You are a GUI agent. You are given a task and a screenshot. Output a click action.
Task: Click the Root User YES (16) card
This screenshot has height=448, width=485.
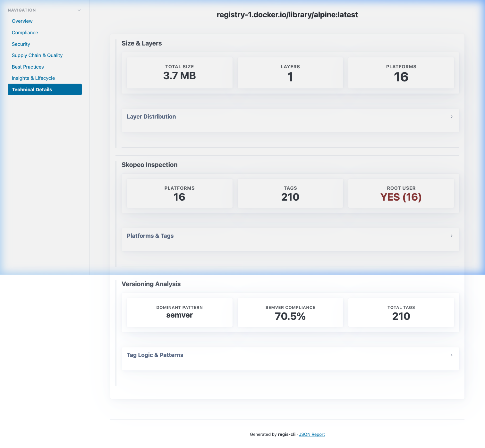[401, 193]
